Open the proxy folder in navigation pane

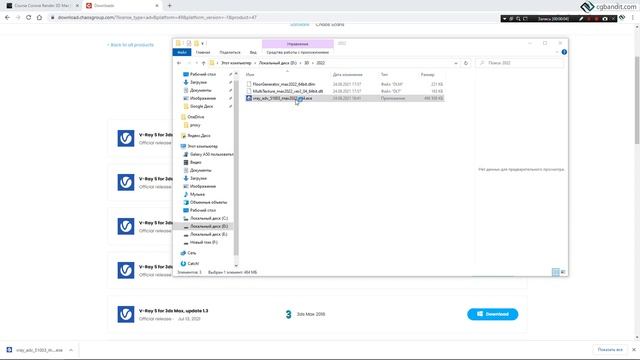(195, 125)
